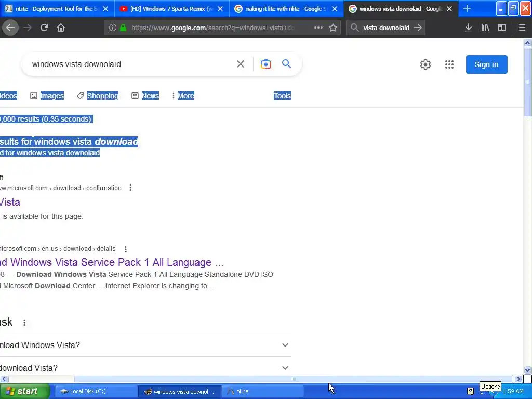This screenshot has width=532, height=399.
Task: Open Windows Vista Service Pack 1 All Language result
Action: [112, 262]
